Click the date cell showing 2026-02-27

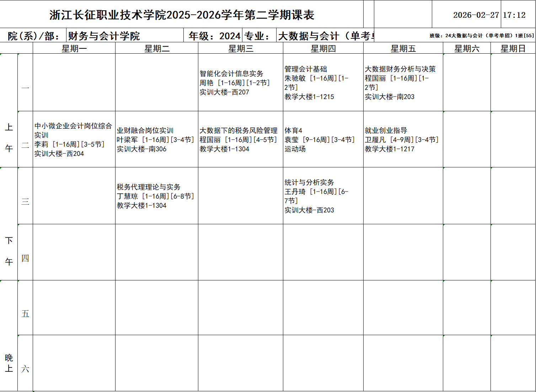476,15
